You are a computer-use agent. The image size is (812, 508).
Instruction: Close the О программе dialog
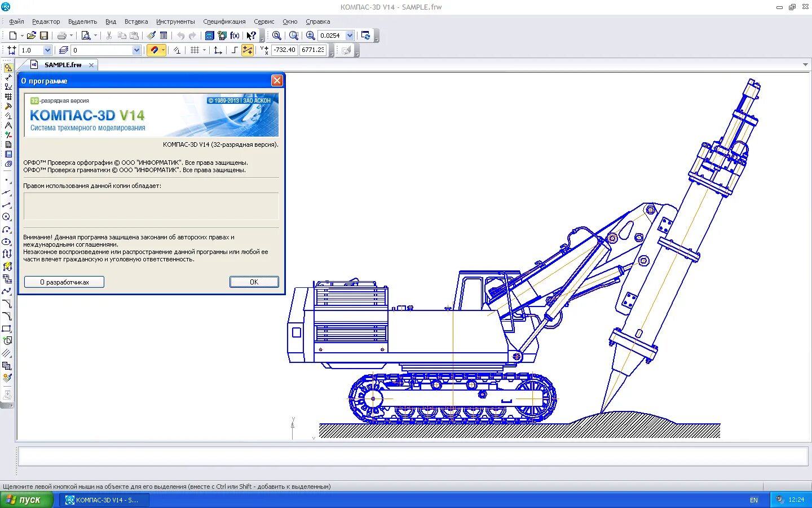tap(277, 81)
